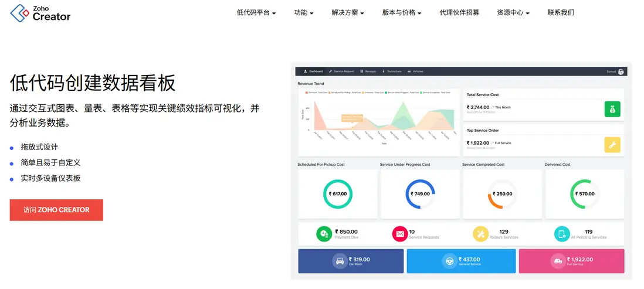Go to 联系我们
The height and width of the screenshot is (289, 644).
(x=561, y=13)
